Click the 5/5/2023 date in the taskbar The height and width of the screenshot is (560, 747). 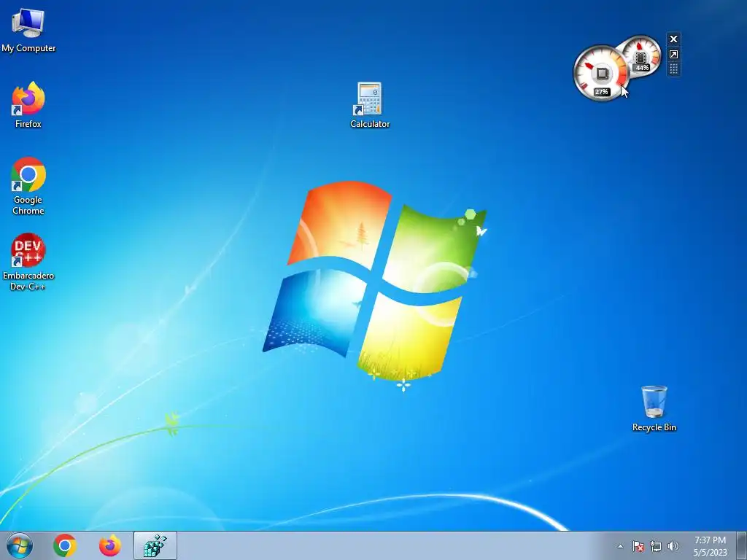point(711,553)
